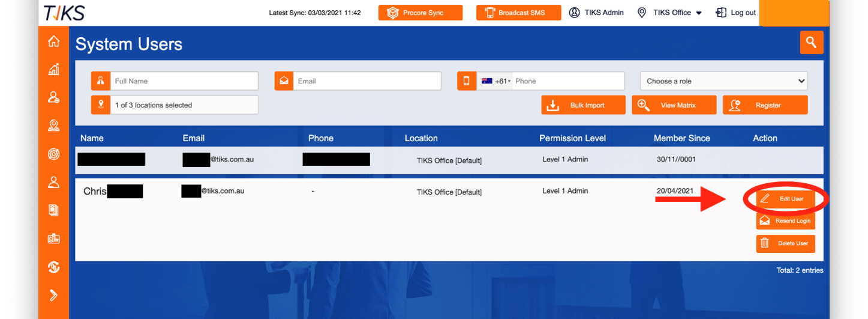Click the Delete User button
This screenshot has height=319, width=868.
pyautogui.click(x=785, y=243)
